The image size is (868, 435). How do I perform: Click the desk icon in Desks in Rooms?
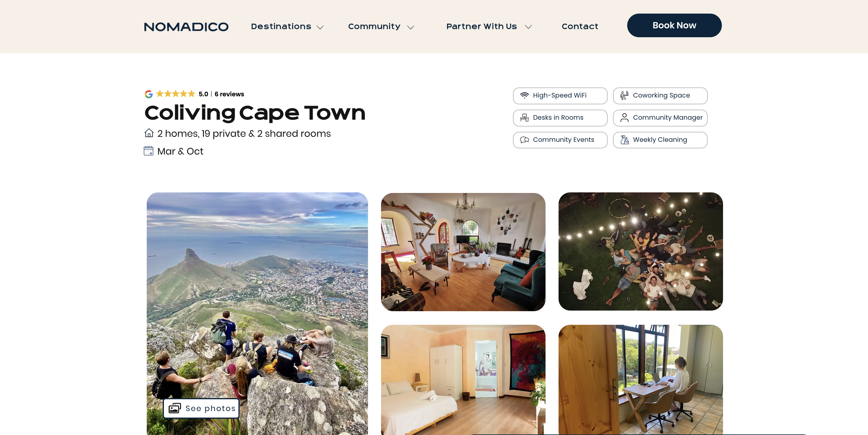coord(524,118)
